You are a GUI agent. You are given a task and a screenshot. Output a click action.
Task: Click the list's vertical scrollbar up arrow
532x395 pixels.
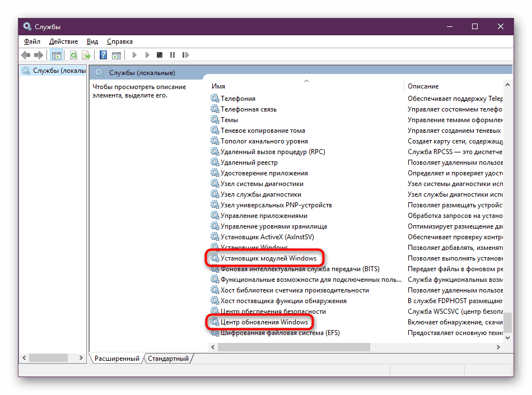point(507,85)
